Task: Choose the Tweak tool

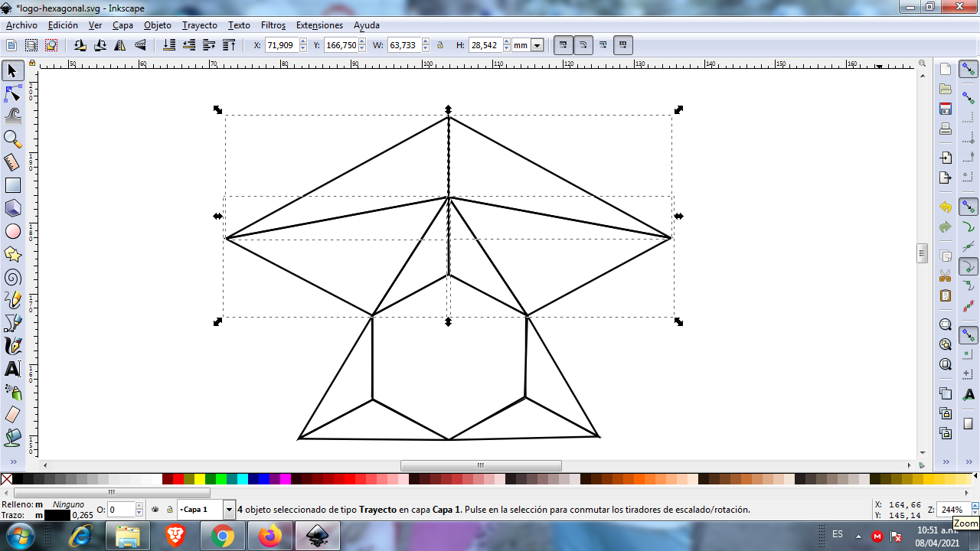Action: 12,116
